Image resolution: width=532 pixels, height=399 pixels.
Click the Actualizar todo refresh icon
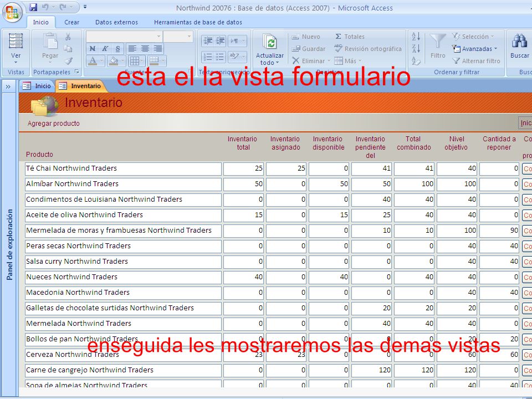pyautogui.click(x=270, y=42)
